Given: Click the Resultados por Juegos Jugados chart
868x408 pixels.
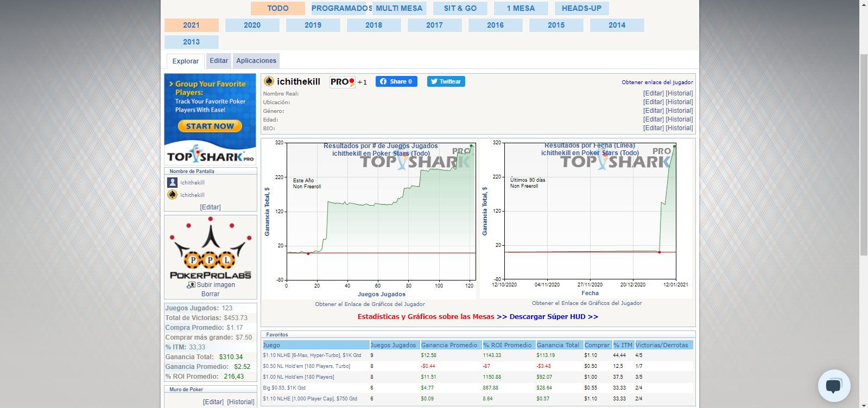Looking at the screenshot, I should pyautogui.click(x=370, y=218).
